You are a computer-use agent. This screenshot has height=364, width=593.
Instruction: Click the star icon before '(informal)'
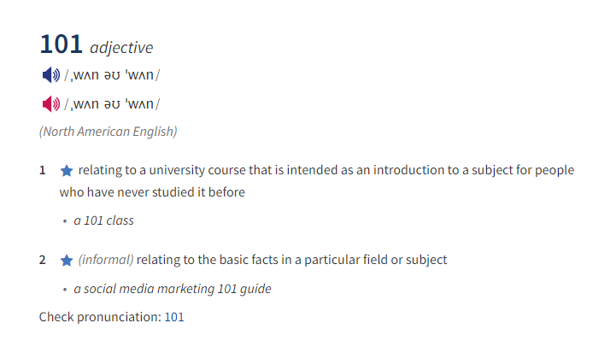click(x=67, y=261)
